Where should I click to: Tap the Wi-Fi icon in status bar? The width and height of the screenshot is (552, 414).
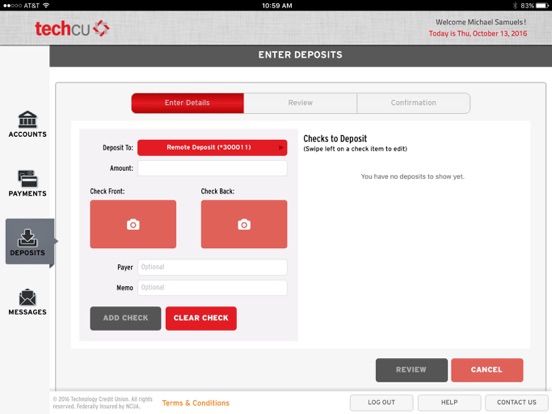pyautogui.click(x=46, y=5)
